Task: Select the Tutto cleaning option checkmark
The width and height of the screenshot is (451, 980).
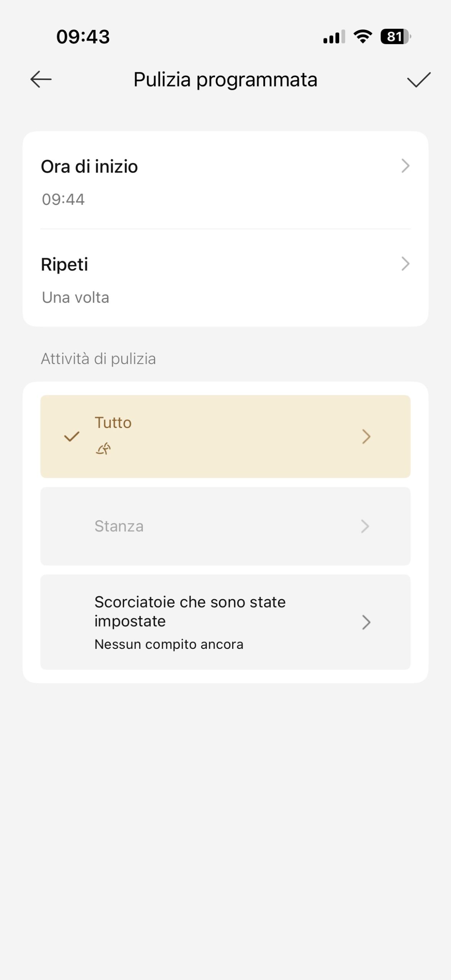Action: point(72,436)
